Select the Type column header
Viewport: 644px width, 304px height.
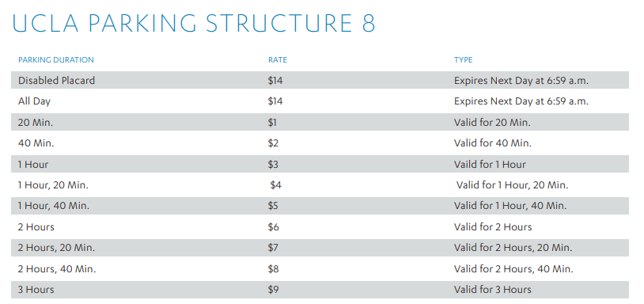tap(464, 60)
